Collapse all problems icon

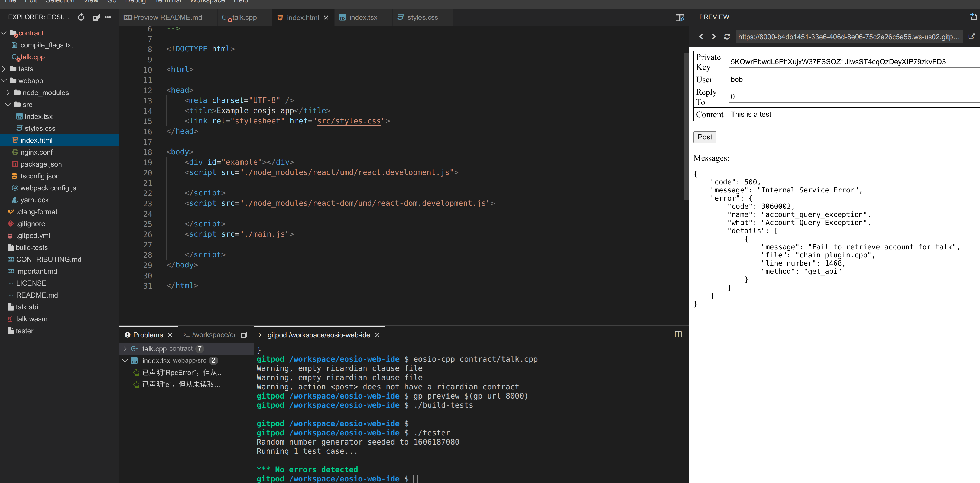click(245, 334)
